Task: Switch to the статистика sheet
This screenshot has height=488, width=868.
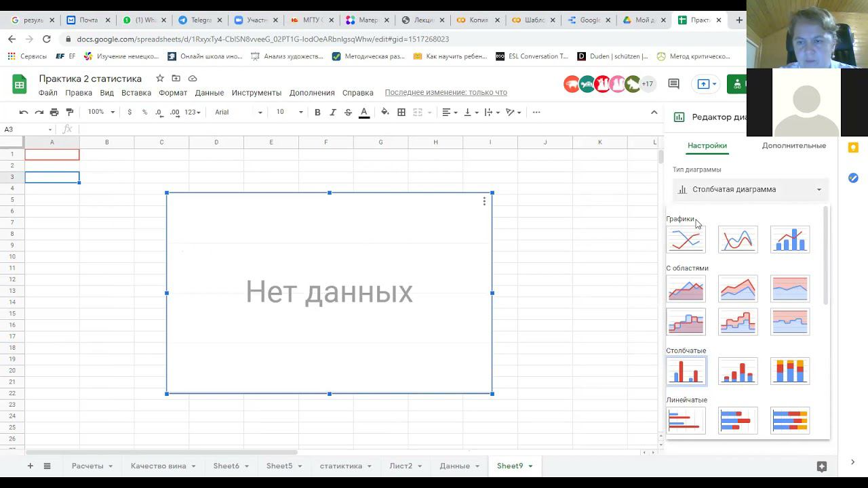Action: 341,466
